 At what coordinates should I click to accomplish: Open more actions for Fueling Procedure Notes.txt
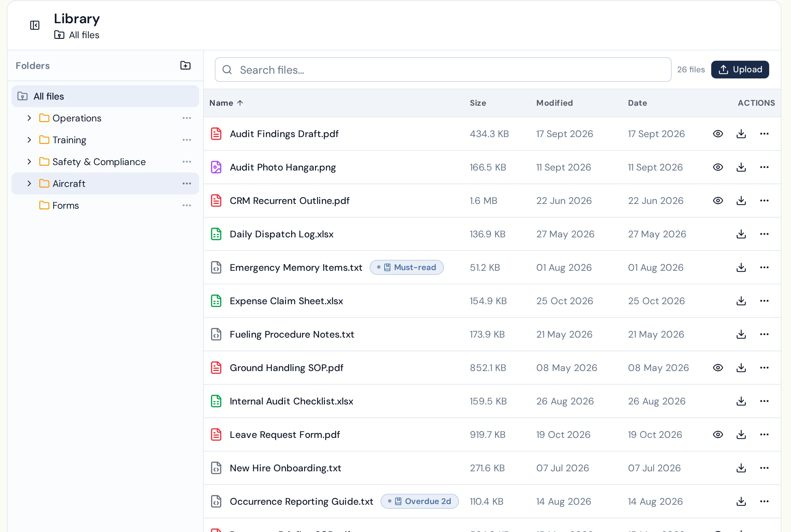pos(764,334)
